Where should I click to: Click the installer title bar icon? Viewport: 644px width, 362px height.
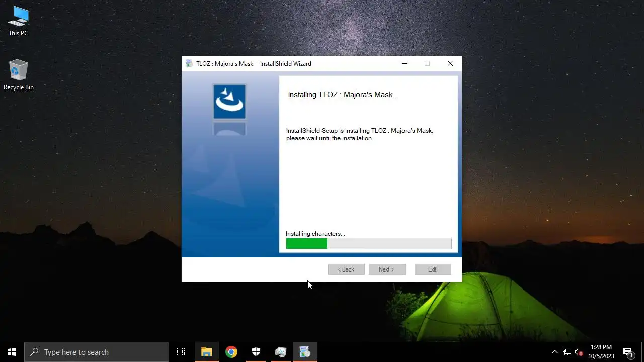pos(189,64)
